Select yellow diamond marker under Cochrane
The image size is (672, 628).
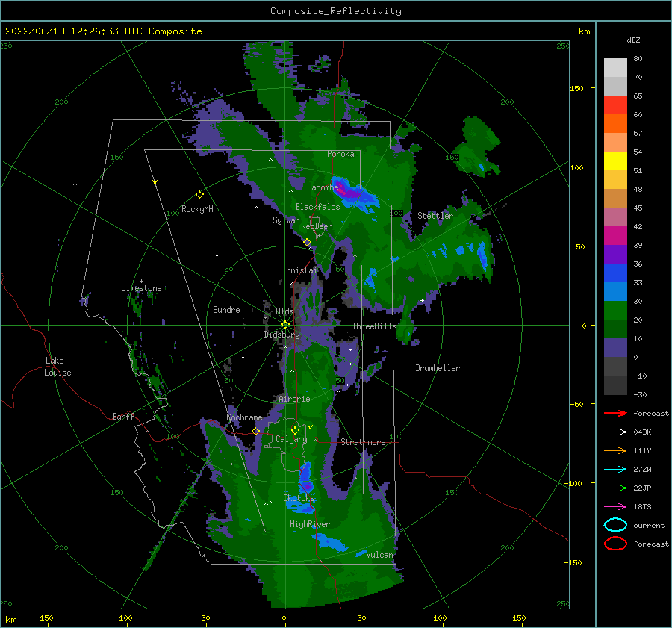pyautogui.click(x=256, y=432)
